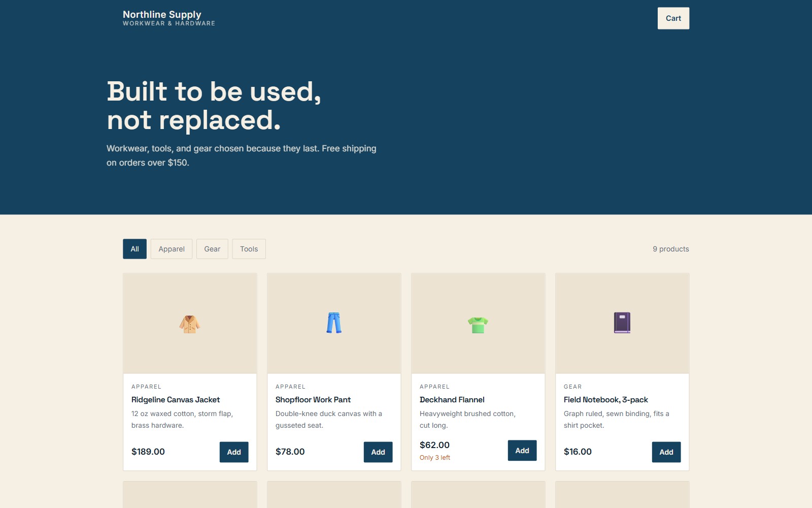812x508 pixels.
Task: Click the jacket icon on Ridgeline Canvas Jacket
Action: coord(190,324)
